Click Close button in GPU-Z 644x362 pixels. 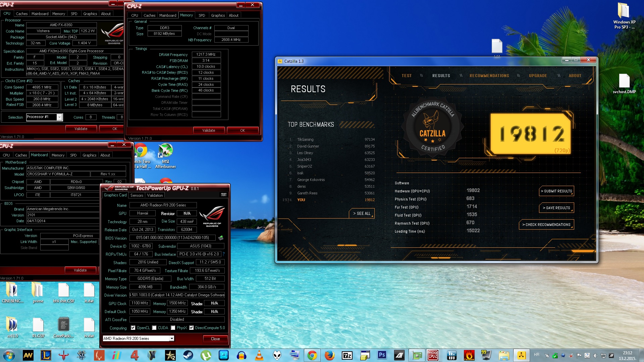pos(215,339)
